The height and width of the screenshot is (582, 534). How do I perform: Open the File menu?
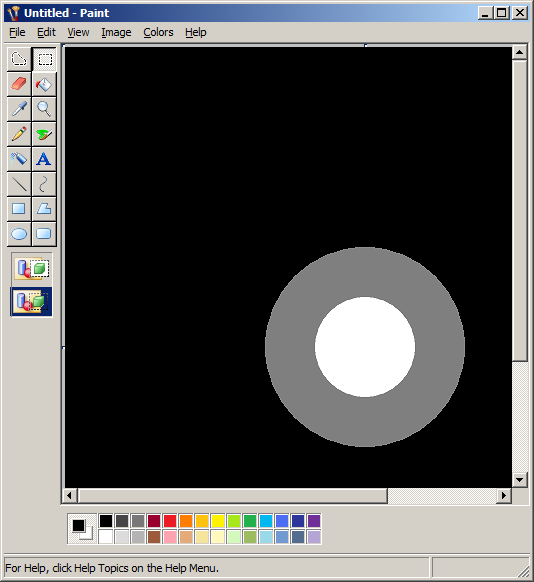click(17, 32)
